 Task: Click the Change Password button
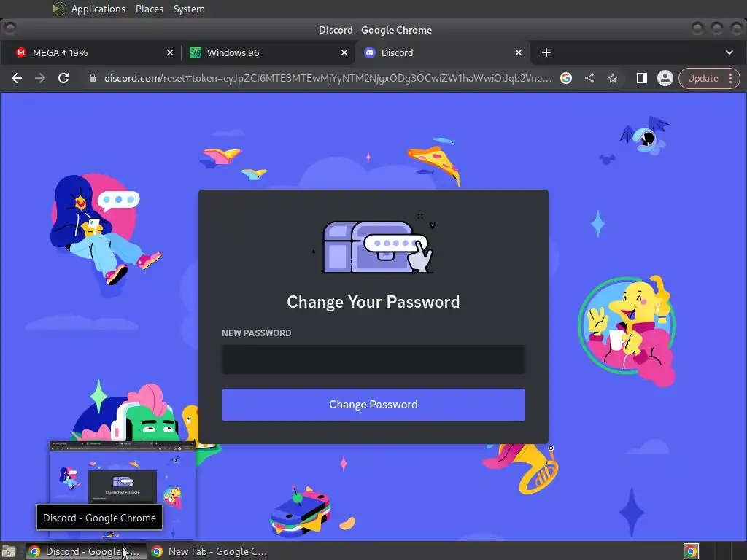coord(373,404)
